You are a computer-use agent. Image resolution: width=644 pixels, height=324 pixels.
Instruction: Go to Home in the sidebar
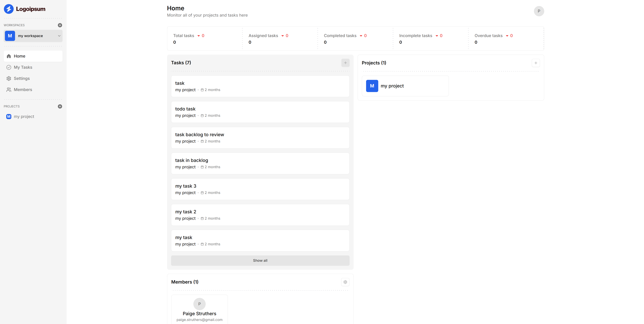tap(19, 56)
